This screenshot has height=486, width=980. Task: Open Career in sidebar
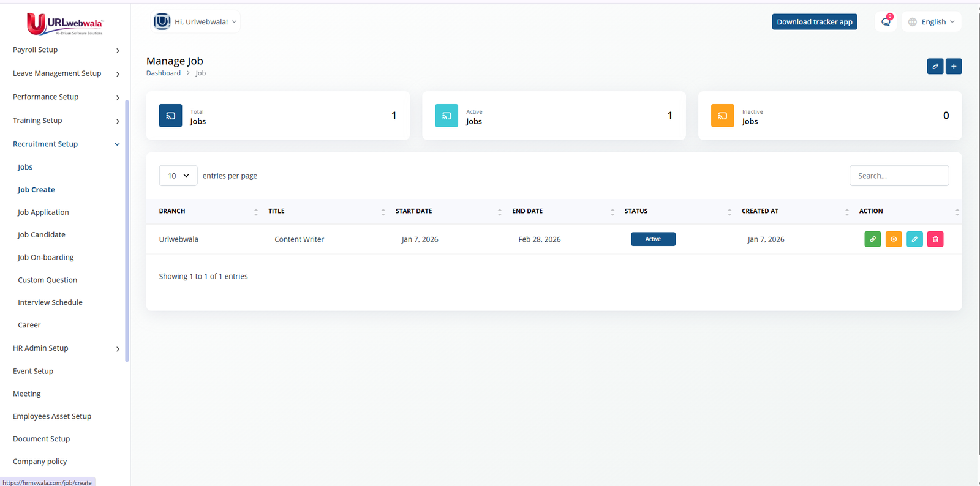click(x=29, y=326)
